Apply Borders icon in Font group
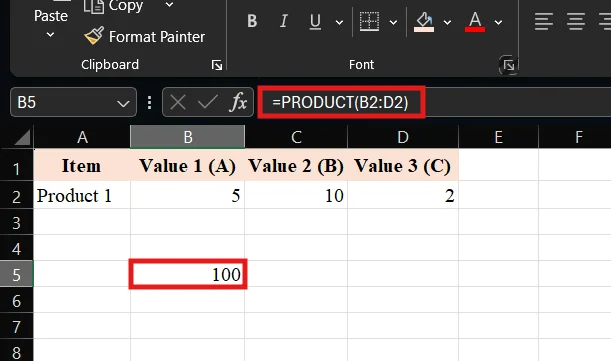This screenshot has height=361, width=611. [369, 21]
